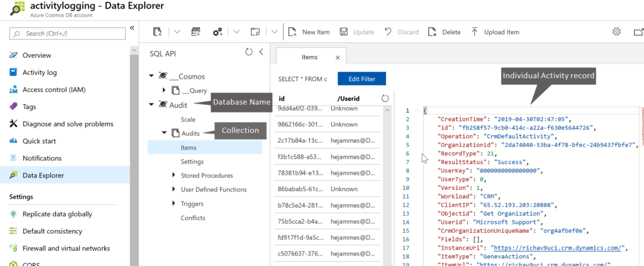The height and width of the screenshot is (266, 644).
Task: Open dropdown next to New Container
Action: 176,32
